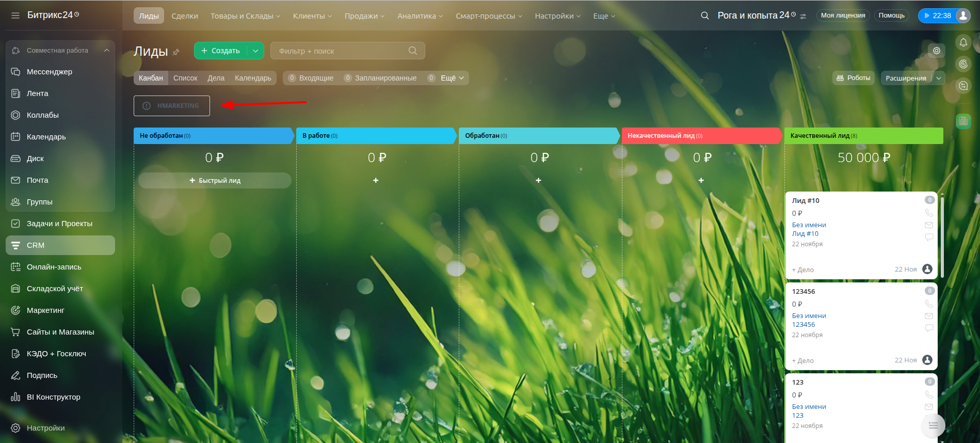Screen dimensions: 980x443
Task: Open user profile avatar in top right
Action: [x=962, y=15]
